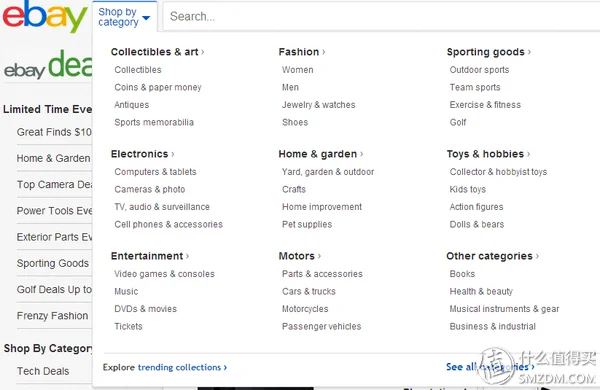
Task: Open Great Finds $10 sidebar link
Action: [x=54, y=132]
